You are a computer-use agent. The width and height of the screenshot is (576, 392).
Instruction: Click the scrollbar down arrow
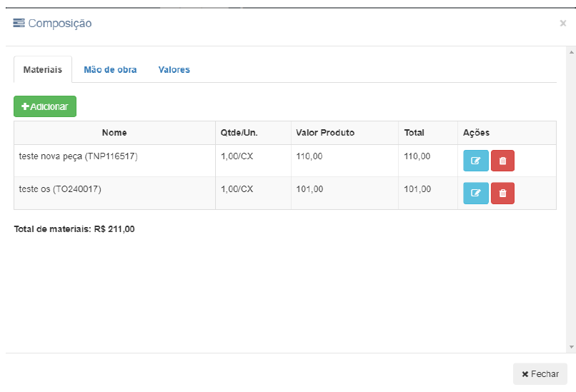[570, 347]
